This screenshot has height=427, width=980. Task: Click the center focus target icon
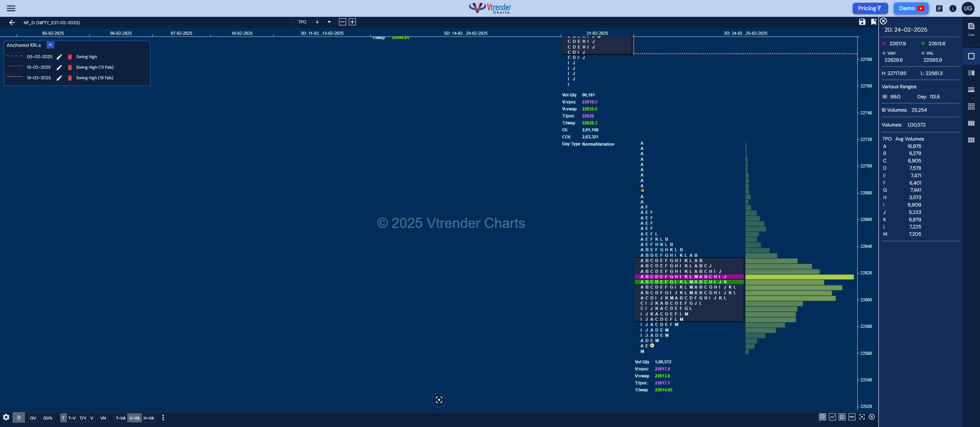coord(439,400)
